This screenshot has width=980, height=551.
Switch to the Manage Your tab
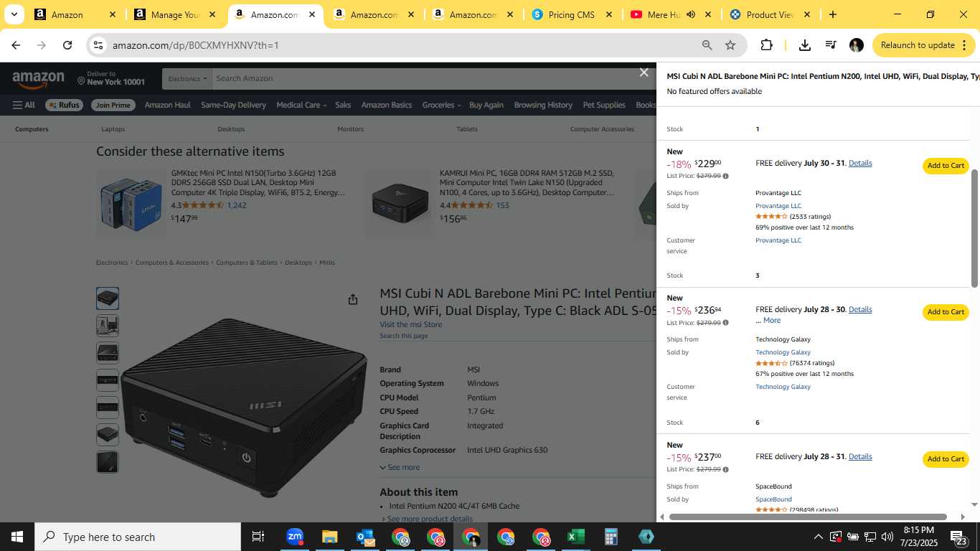click(175, 14)
